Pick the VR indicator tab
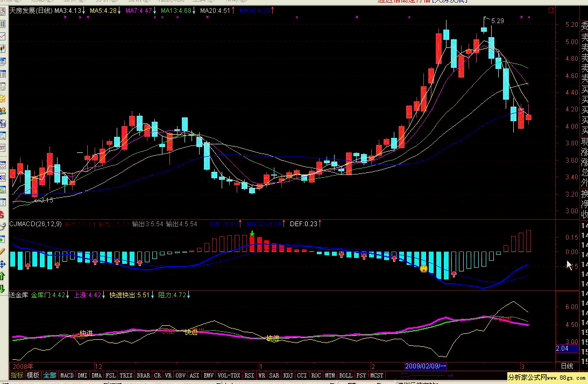Image resolution: width=588 pixels, height=384 pixels. tap(168, 375)
